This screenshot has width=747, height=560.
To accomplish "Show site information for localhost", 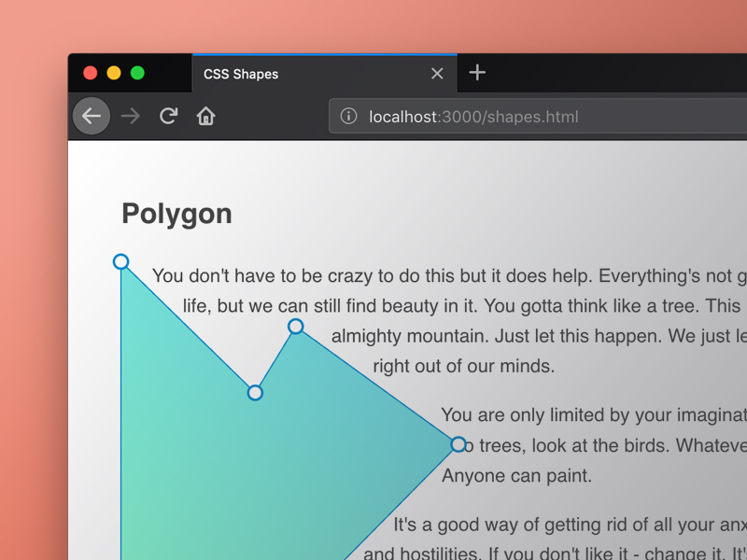I will point(348,117).
